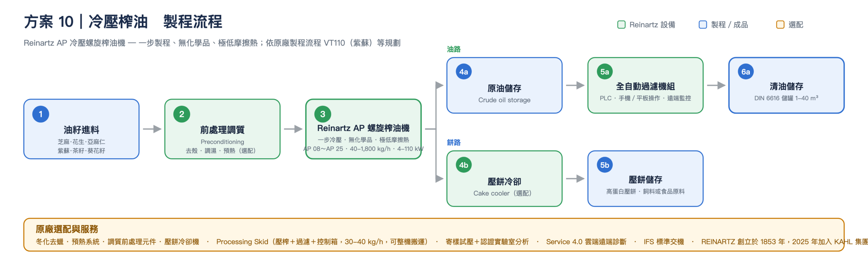This screenshot has width=868, height=263.
Task: Click the Preconditioning subtitle
Action: (222, 142)
